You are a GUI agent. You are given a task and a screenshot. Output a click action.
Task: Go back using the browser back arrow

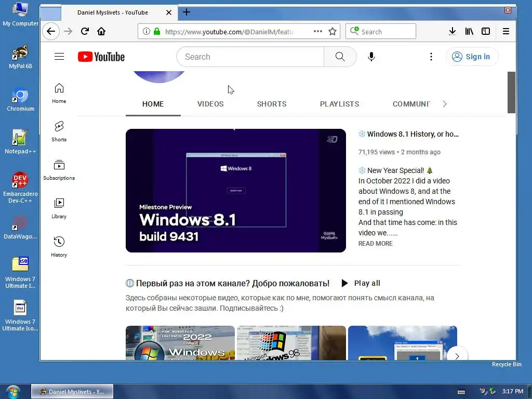point(51,32)
